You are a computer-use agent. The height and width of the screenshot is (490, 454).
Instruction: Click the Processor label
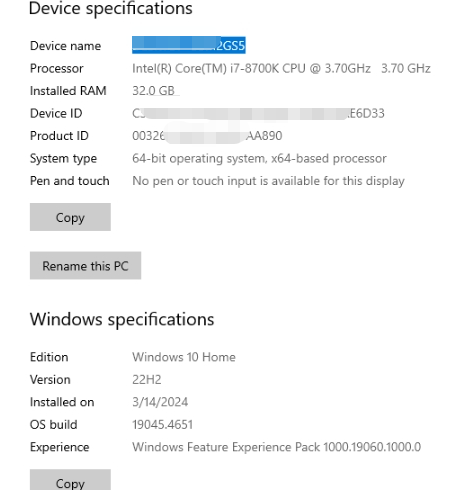click(x=57, y=68)
